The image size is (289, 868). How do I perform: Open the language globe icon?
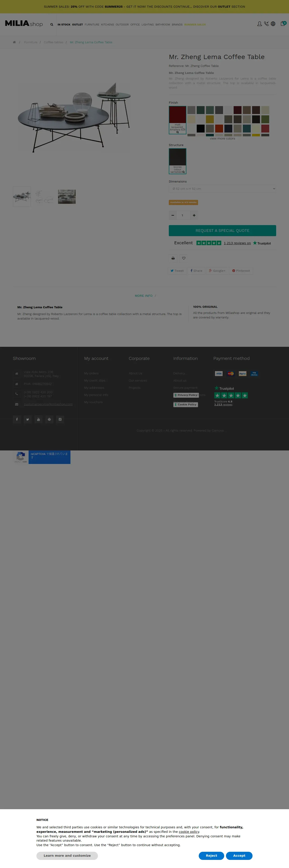pyautogui.click(x=273, y=24)
